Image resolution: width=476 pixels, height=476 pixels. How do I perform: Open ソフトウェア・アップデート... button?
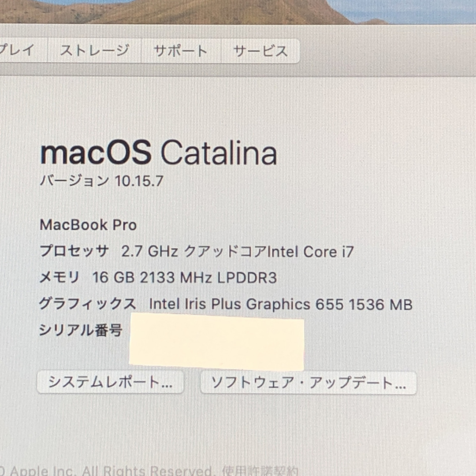click(x=309, y=383)
